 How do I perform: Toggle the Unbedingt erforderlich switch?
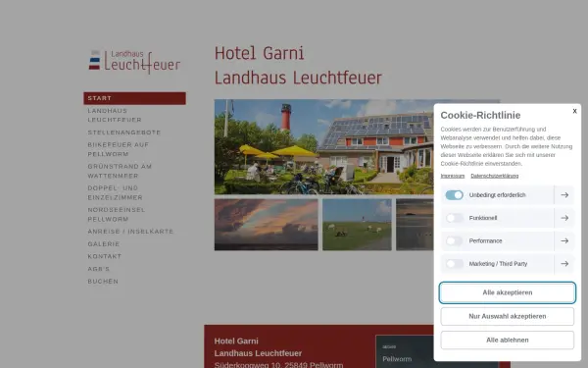click(454, 195)
